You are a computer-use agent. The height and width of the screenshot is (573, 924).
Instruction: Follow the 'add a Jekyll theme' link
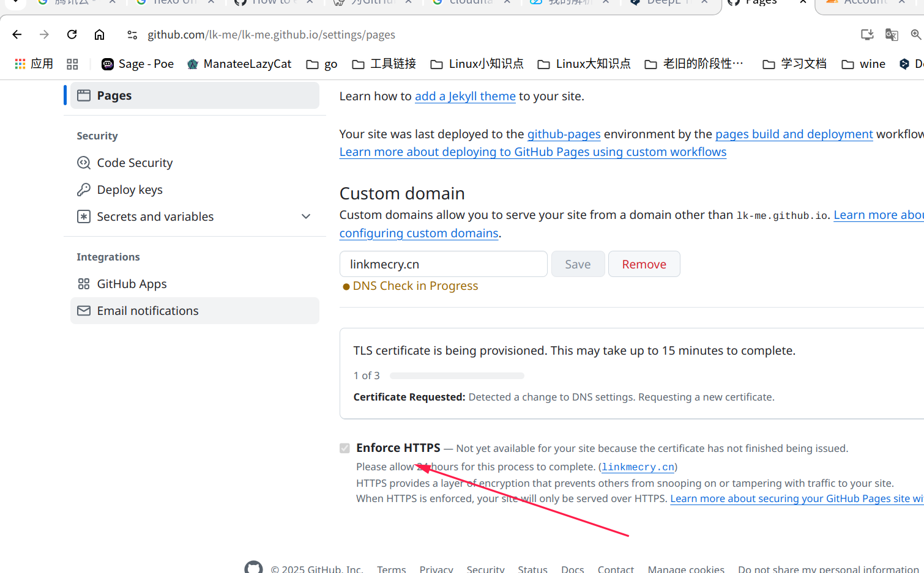pyautogui.click(x=465, y=96)
